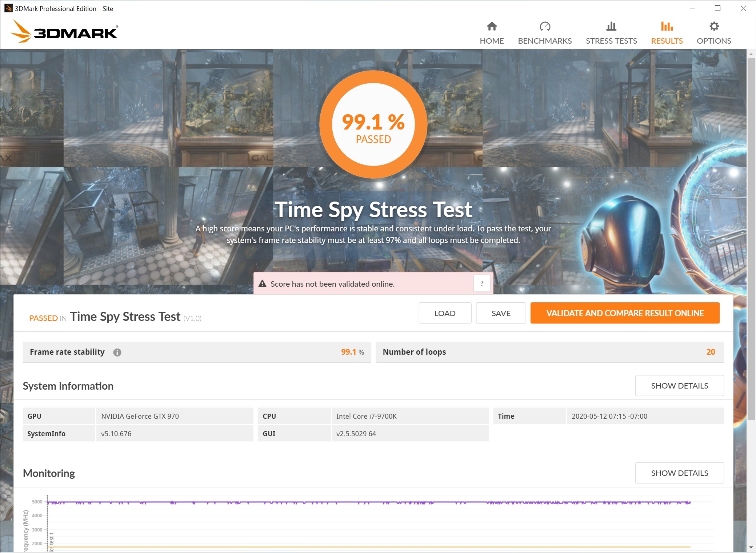The image size is (756, 553).
Task: Click the scrollbar down arrow
Action: tap(751, 548)
